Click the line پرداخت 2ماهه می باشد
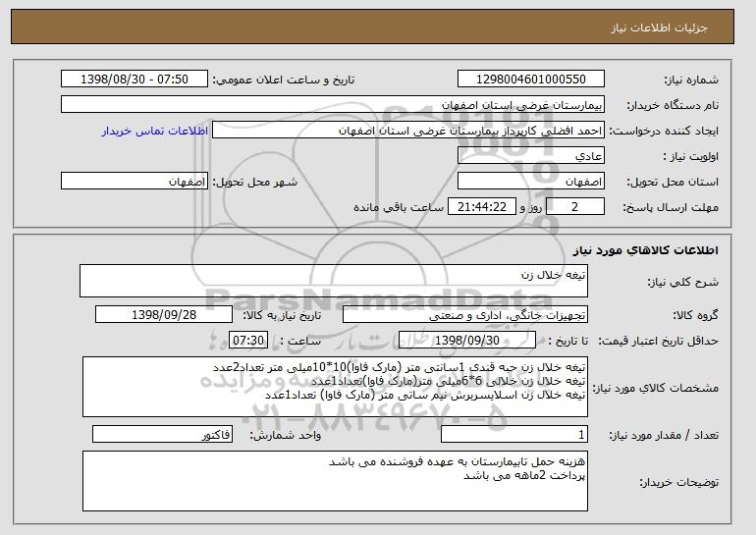 pyautogui.click(x=524, y=476)
